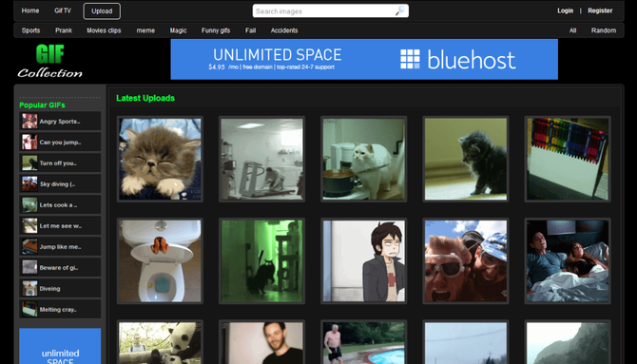Open the smiling bearded man gif

point(262,342)
